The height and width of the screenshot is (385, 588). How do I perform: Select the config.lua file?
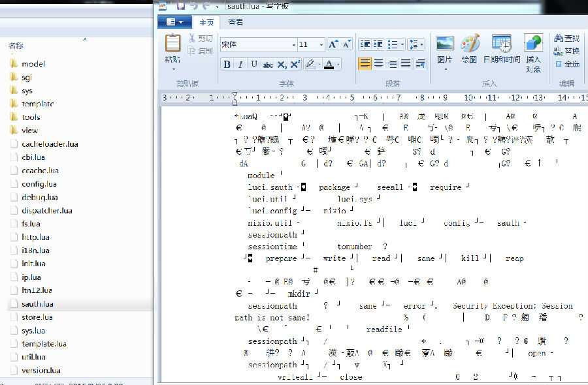click(x=39, y=183)
